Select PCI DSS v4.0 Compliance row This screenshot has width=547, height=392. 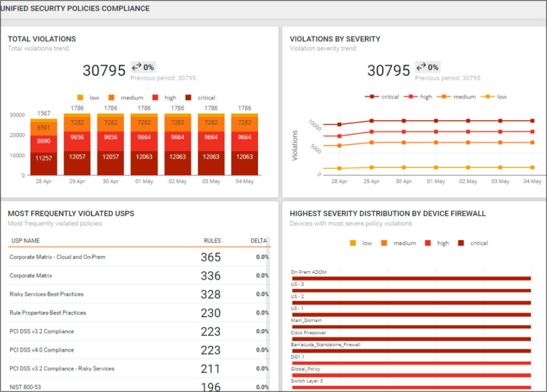point(138,350)
